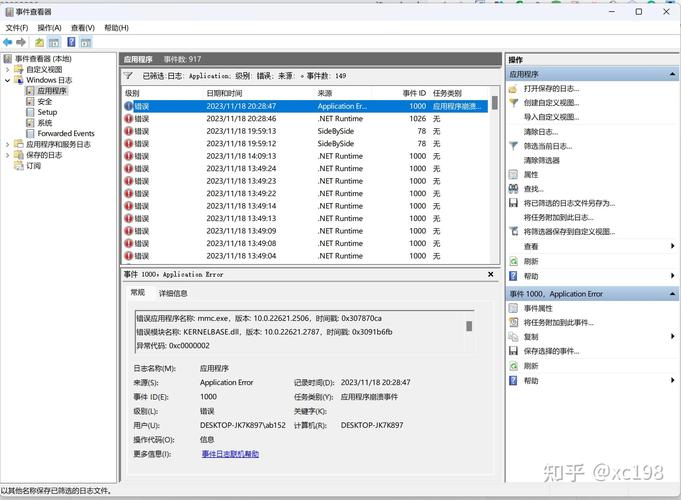This screenshot has height=500, width=681.
Task: Select Setup log in the tree
Action: pos(47,112)
